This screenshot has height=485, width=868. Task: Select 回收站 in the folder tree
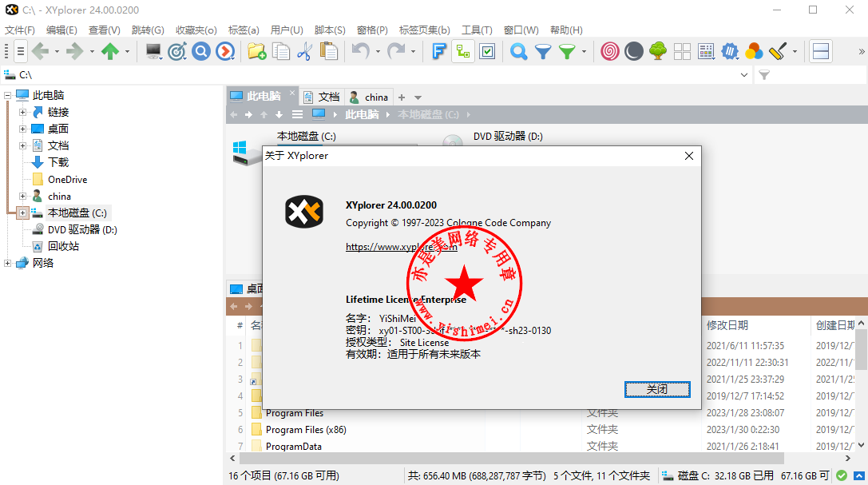[63, 246]
